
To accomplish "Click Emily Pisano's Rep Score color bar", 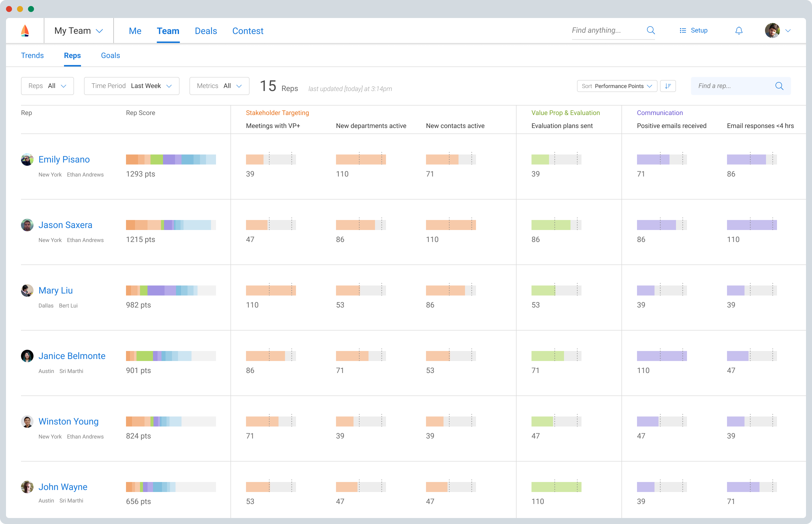I will [171, 160].
